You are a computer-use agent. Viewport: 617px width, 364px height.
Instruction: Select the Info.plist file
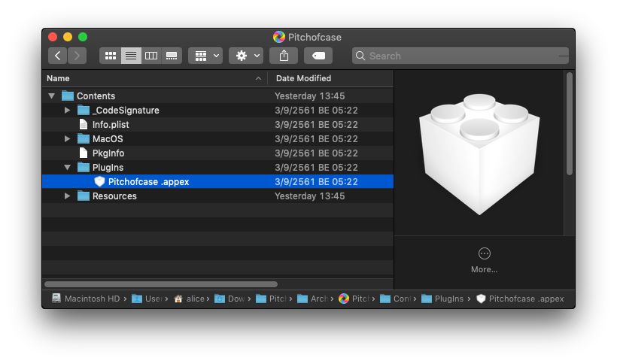(x=111, y=124)
